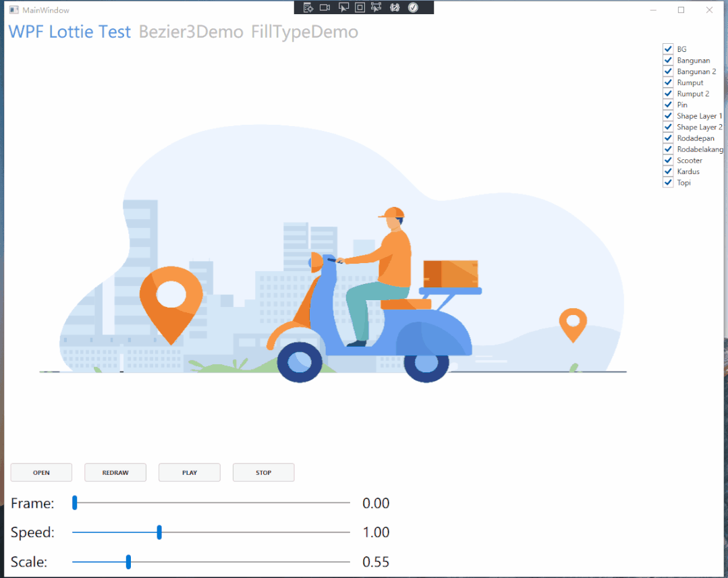This screenshot has width=728, height=578.
Task: Click the Speed value 1.00
Action: [376, 533]
